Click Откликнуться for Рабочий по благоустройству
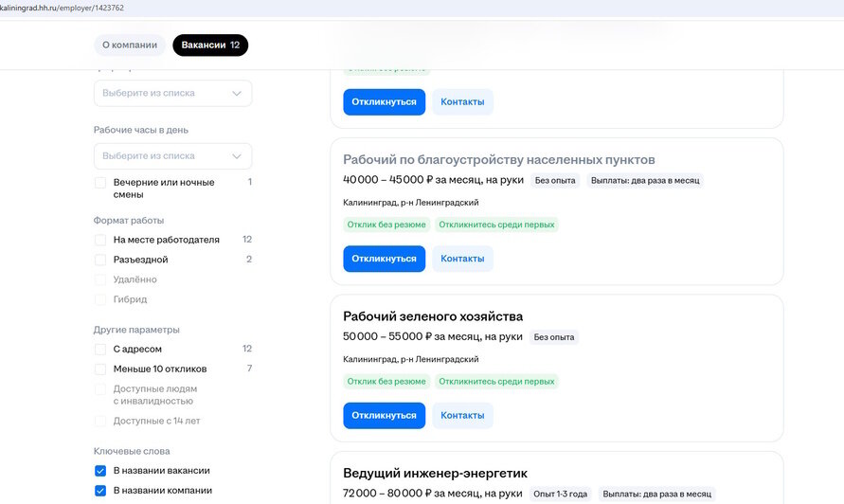 pyautogui.click(x=384, y=259)
